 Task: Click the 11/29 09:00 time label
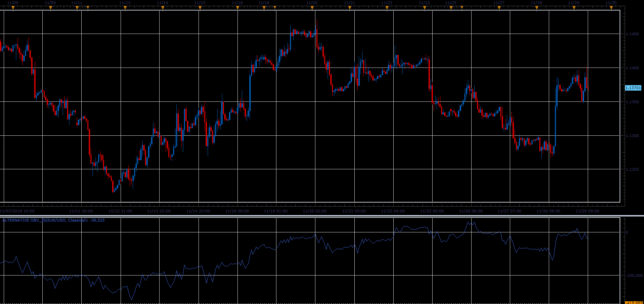pos(587,211)
